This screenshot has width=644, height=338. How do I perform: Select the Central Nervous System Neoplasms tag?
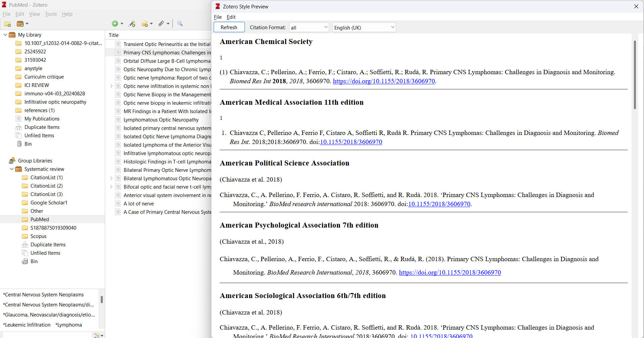coord(43,295)
